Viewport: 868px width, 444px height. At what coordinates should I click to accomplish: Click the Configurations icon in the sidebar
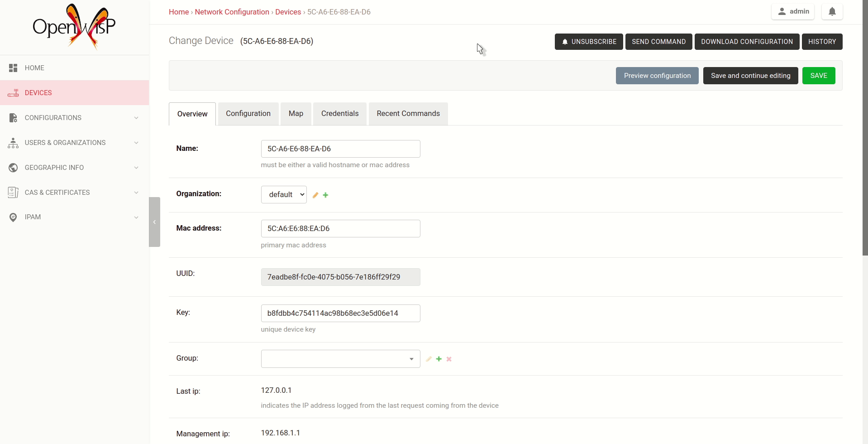[x=13, y=117]
